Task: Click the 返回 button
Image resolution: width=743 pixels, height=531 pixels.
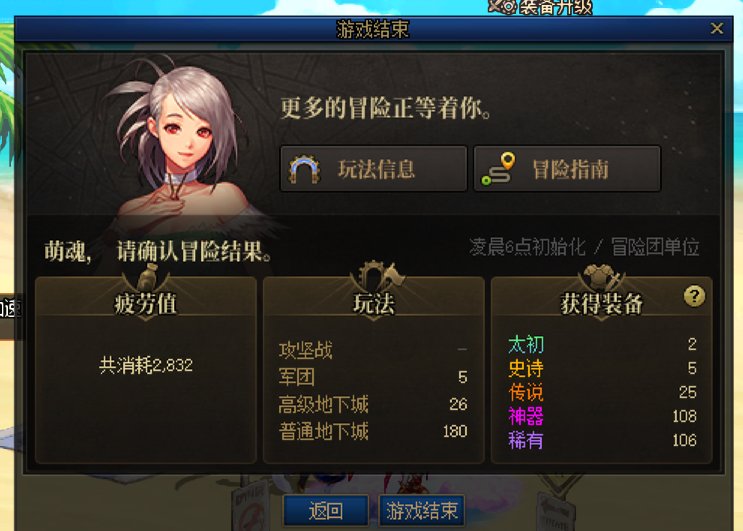Action: pos(326,511)
